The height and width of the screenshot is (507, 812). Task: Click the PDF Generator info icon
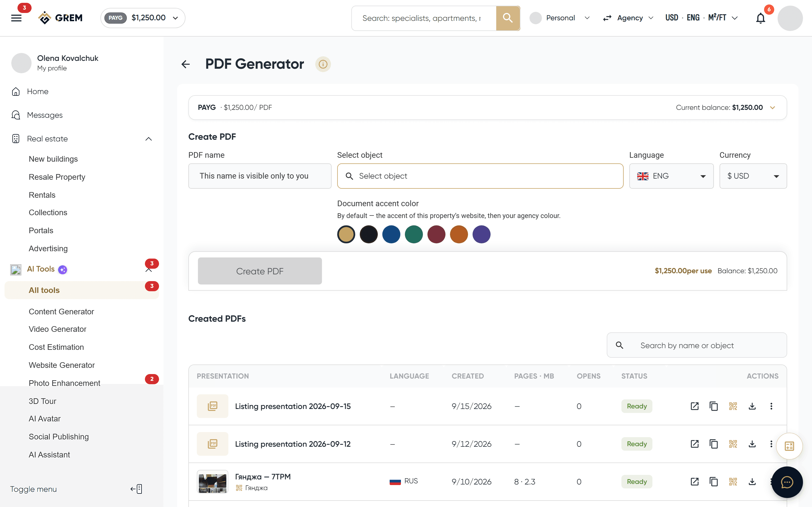(x=323, y=64)
